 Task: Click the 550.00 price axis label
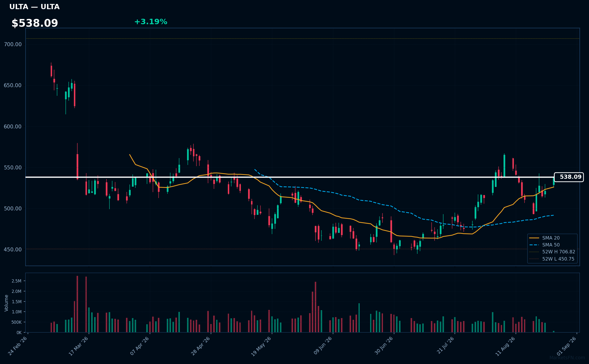(13, 168)
